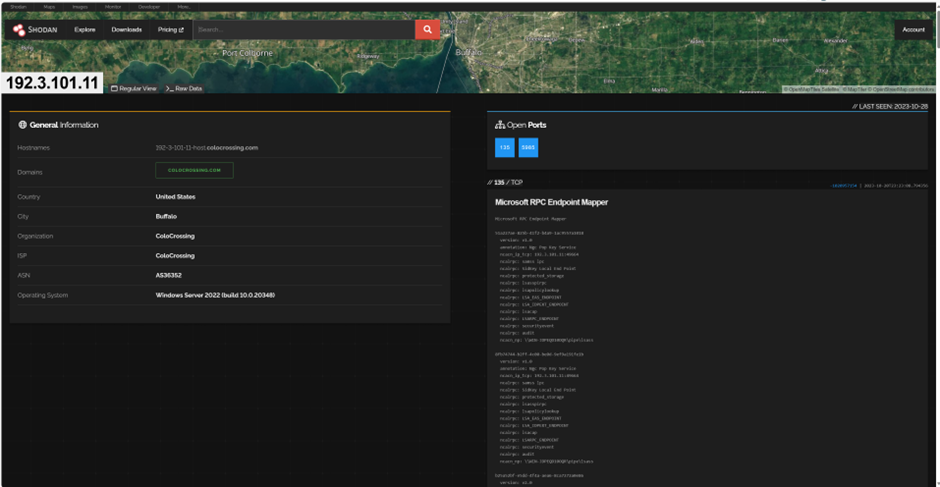Click the network icon beside Open Ports

(499, 125)
